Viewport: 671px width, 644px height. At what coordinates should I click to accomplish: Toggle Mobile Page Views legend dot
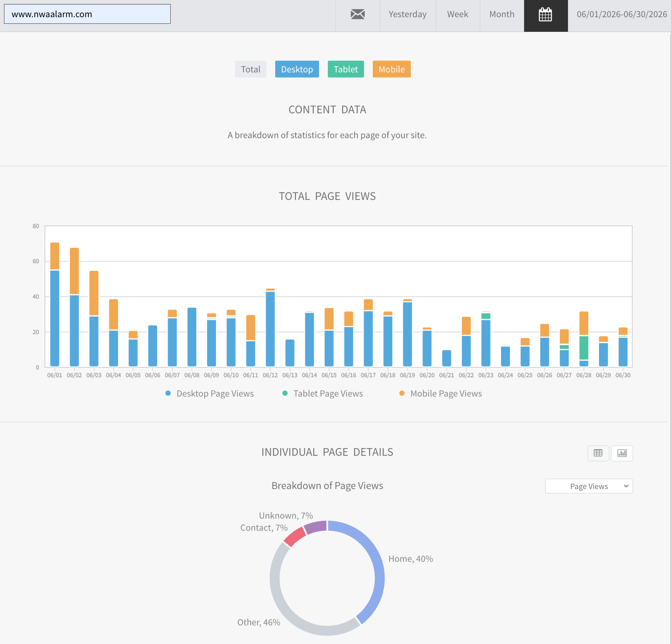pos(402,393)
